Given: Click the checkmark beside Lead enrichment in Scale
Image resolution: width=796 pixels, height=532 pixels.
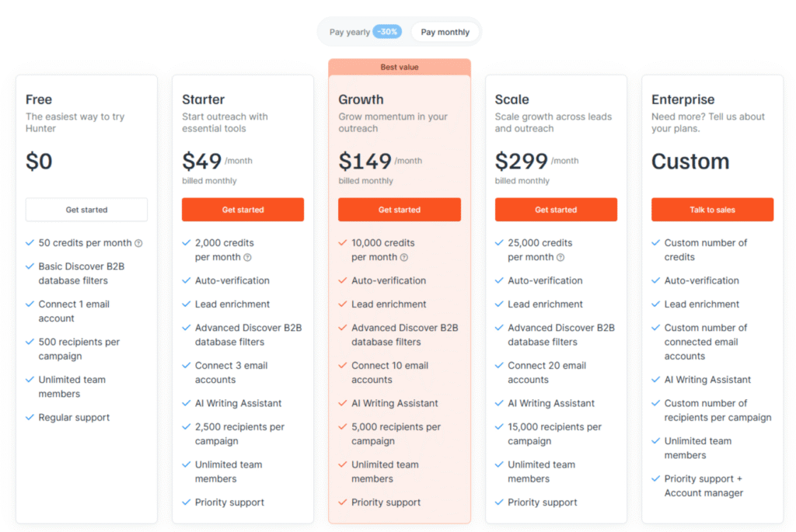Looking at the screenshot, I should 501,304.
